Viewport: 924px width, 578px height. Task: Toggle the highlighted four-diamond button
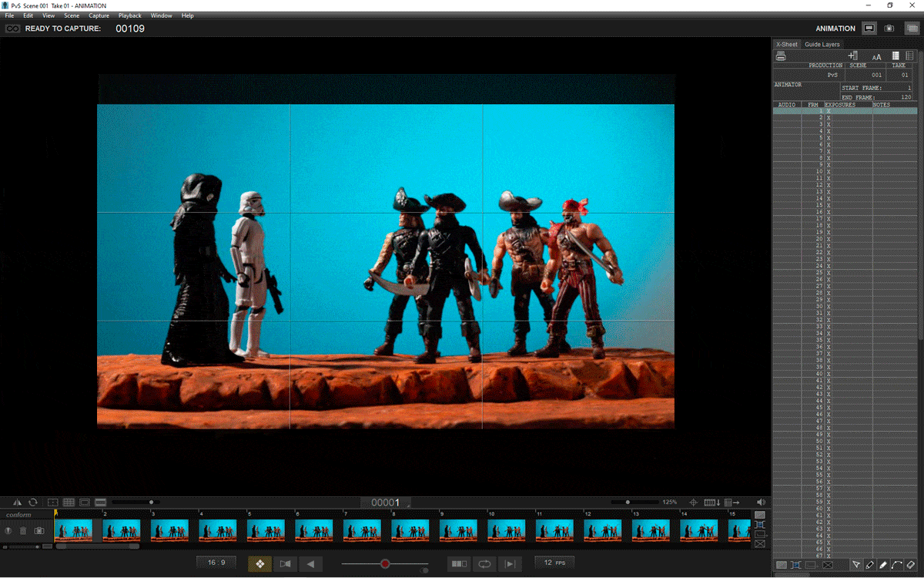pyautogui.click(x=260, y=564)
